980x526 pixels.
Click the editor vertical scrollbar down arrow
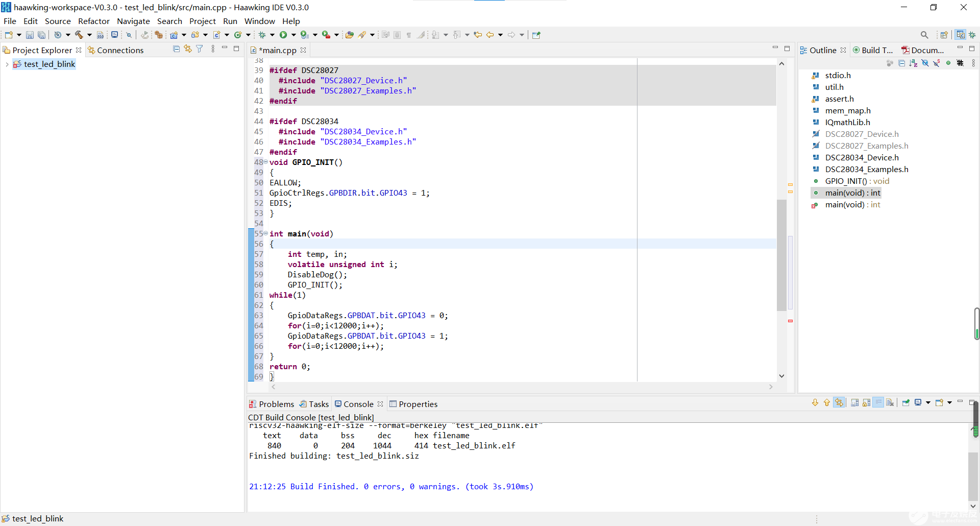(781, 376)
